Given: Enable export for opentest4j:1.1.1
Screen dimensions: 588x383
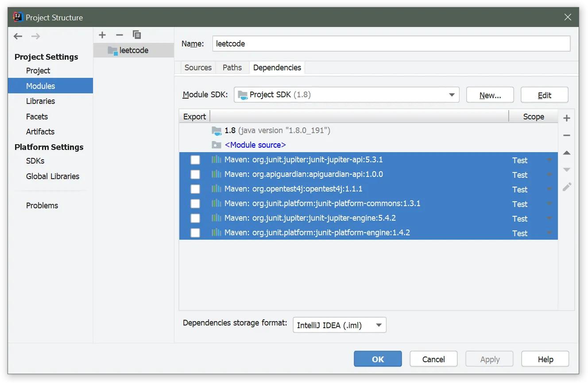Looking at the screenshot, I should point(195,189).
